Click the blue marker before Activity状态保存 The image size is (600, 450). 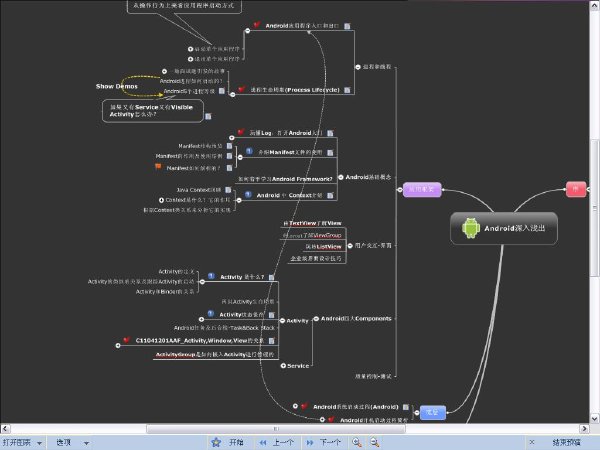[x=211, y=313]
